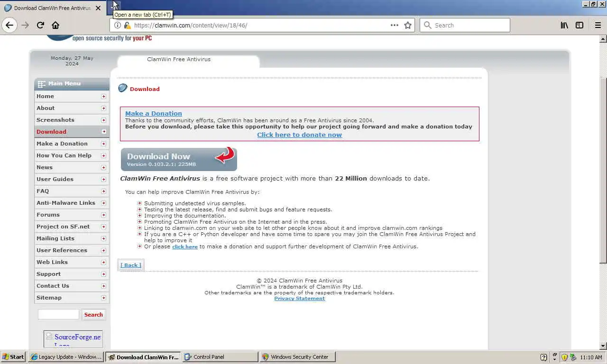This screenshot has width=607, height=364.
Task: Open page actions three-dot menu
Action: (394, 25)
